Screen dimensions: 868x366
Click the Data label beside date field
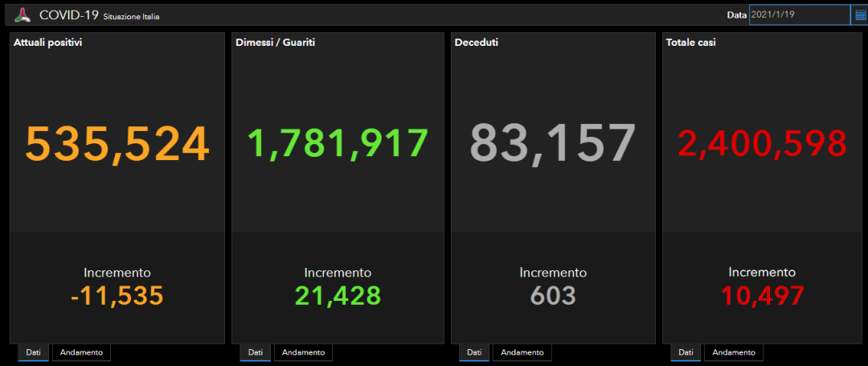pos(736,15)
